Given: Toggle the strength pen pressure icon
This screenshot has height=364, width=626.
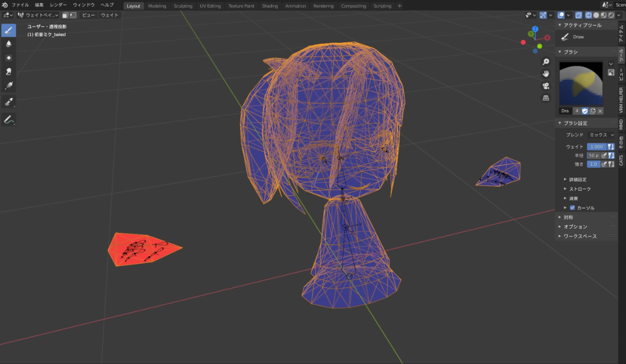Looking at the screenshot, I should 604,164.
